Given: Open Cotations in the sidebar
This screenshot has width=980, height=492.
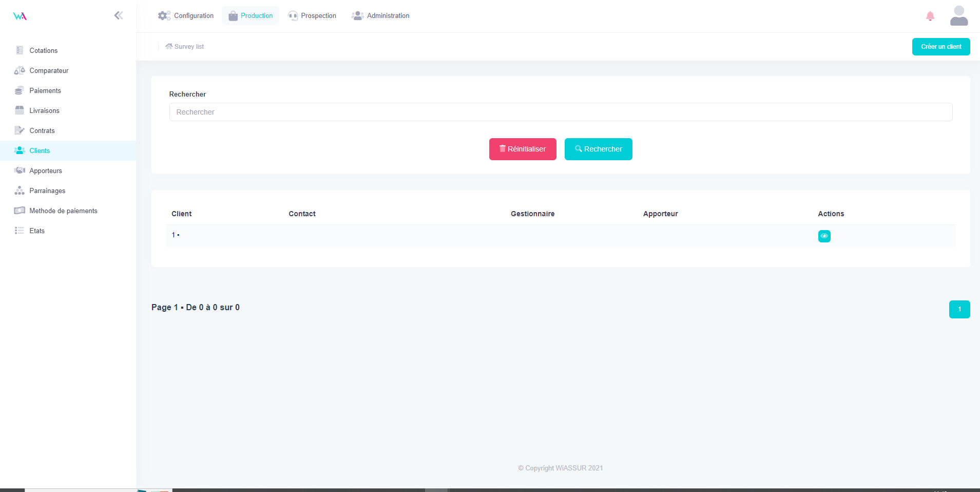Looking at the screenshot, I should point(44,50).
